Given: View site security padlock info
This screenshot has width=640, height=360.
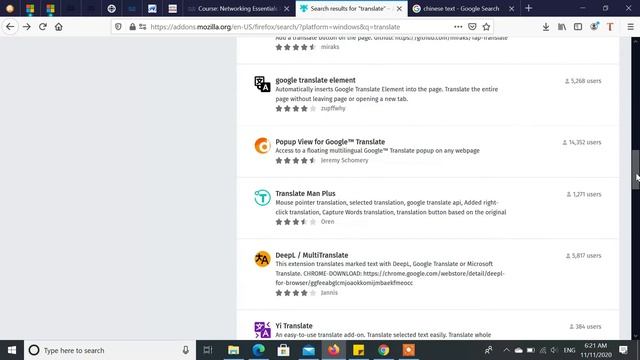Looking at the screenshot, I should [132, 27].
